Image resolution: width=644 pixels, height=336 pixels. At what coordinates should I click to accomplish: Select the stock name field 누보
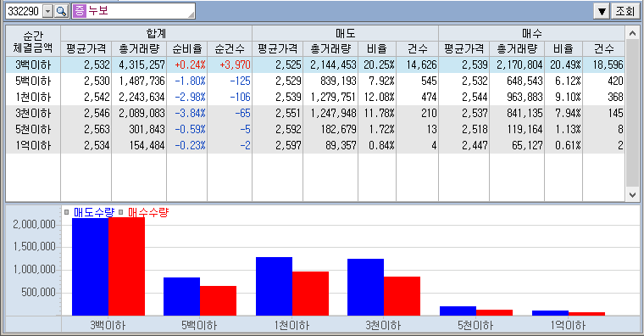[x=134, y=11]
